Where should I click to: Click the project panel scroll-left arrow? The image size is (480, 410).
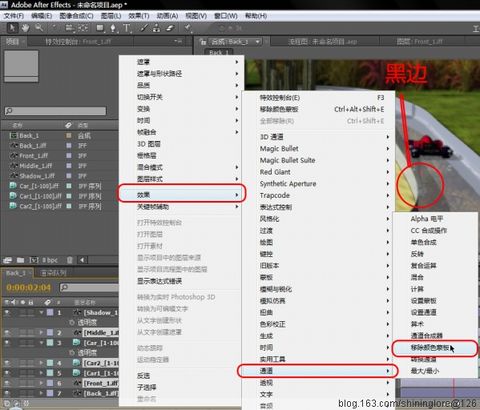pos(82,260)
